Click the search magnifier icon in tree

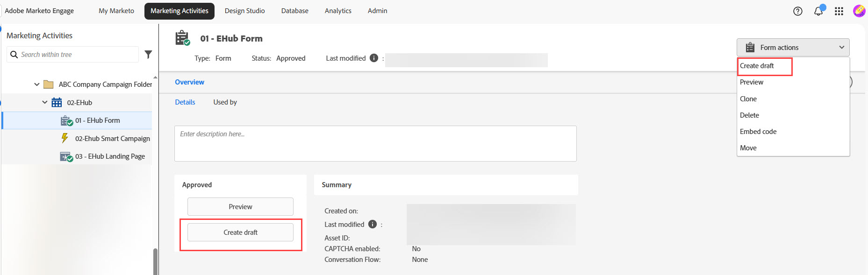14,55
